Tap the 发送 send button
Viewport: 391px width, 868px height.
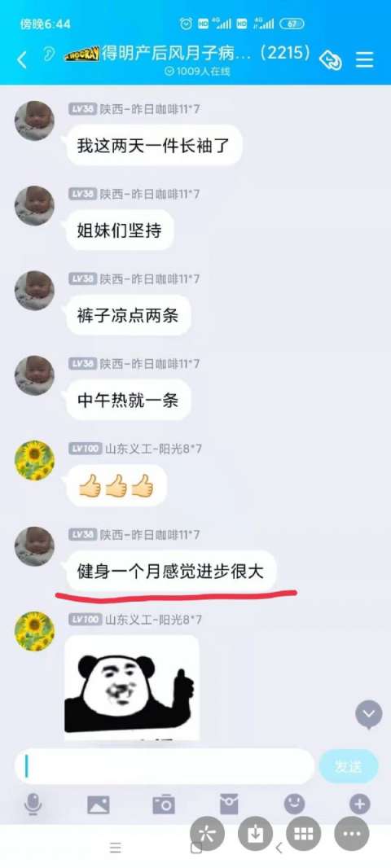click(349, 767)
